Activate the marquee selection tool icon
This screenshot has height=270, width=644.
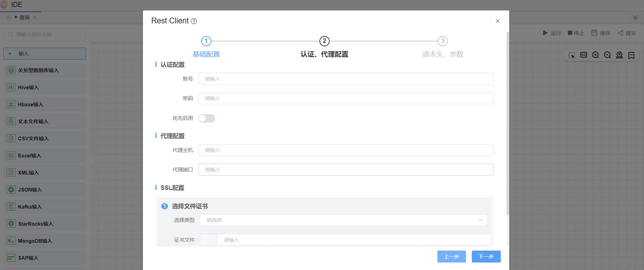coord(572,55)
